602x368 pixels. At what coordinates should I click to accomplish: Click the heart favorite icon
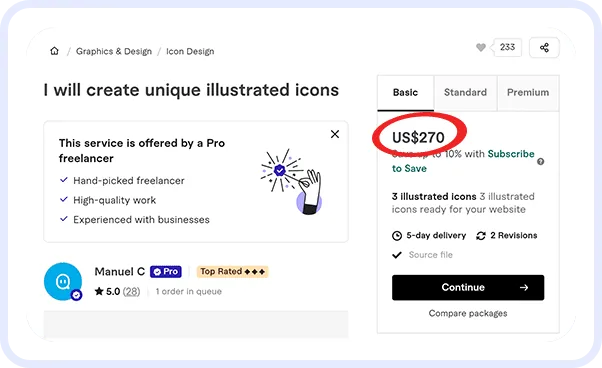[481, 47]
